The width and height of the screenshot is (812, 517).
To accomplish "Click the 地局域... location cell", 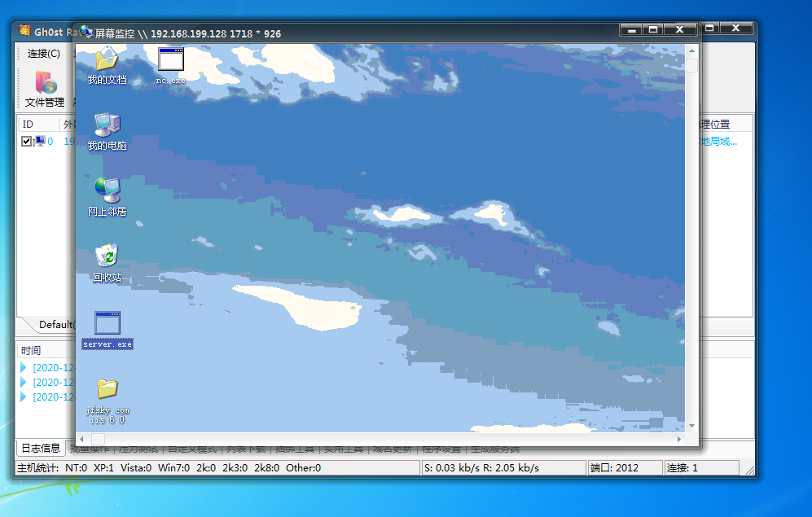I will pyautogui.click(x=718, y=141).
